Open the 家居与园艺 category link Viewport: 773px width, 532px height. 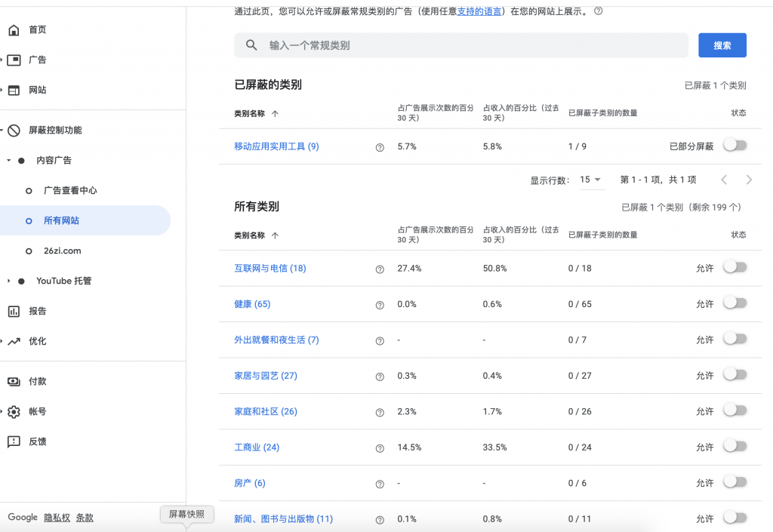266,376
